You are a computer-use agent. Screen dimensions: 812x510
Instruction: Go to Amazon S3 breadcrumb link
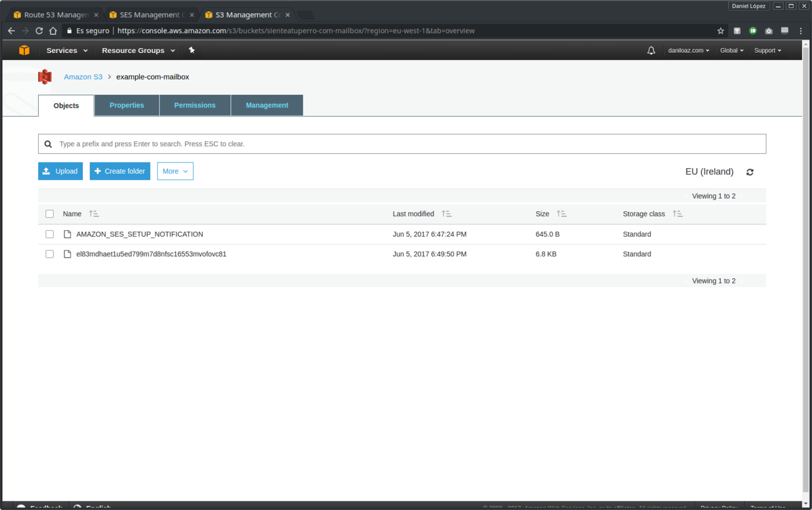[x=83, y=77]
